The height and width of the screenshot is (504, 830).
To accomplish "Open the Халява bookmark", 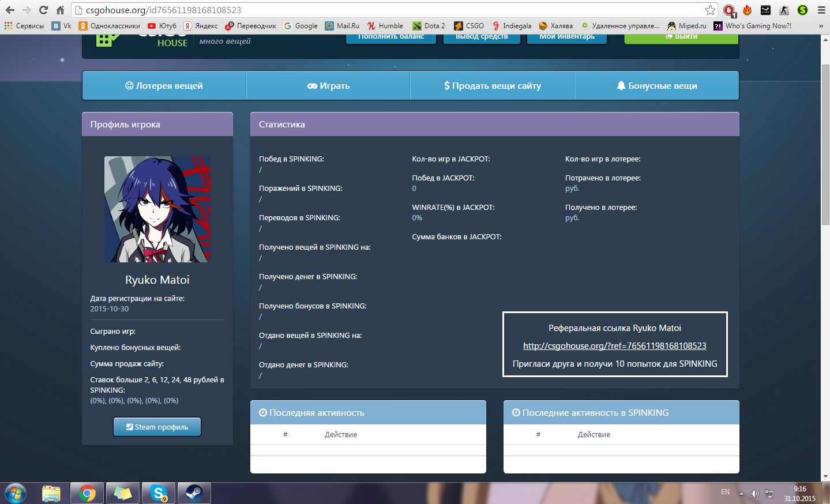I will pyautogui.click(x=555, y=26).
